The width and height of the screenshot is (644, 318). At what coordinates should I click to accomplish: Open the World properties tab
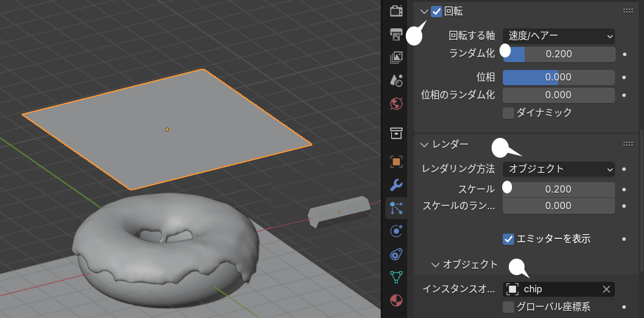(397, 104)
